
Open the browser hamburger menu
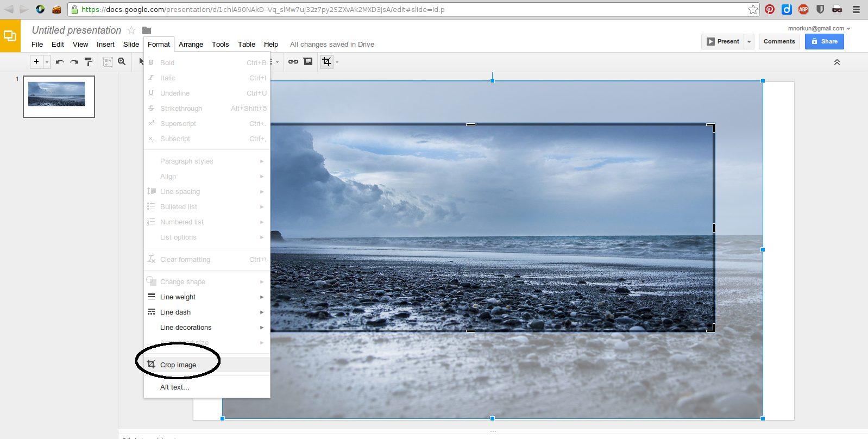pyautogui.click(x=856, y=9)
